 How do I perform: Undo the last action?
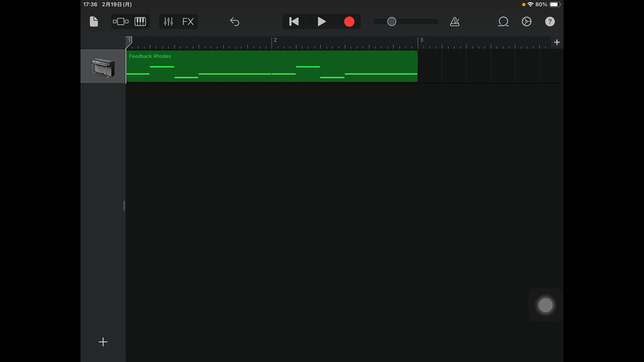coord(235,21)
